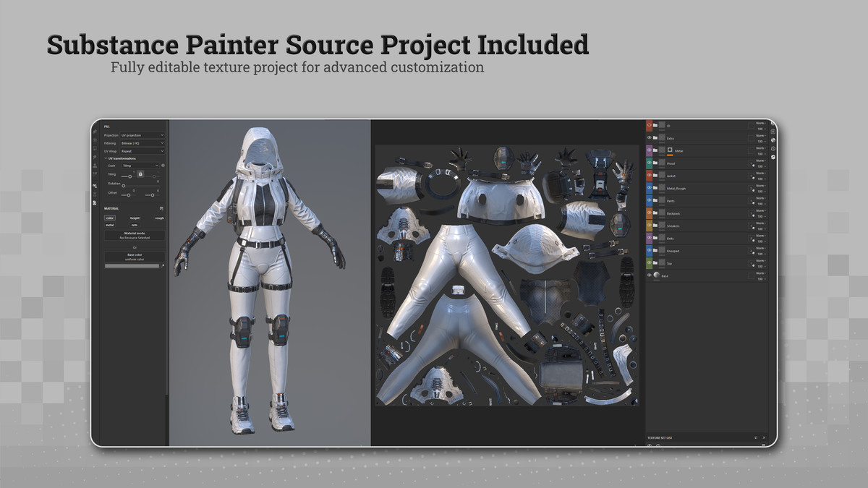Toggle the nrm material channel
This screenshot has height=488, width=868.
click(135, 225)
